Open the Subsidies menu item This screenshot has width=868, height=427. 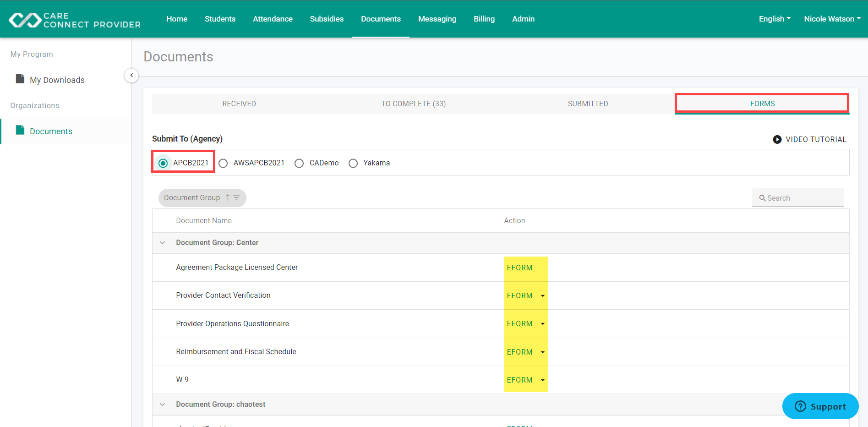(327, 19)
